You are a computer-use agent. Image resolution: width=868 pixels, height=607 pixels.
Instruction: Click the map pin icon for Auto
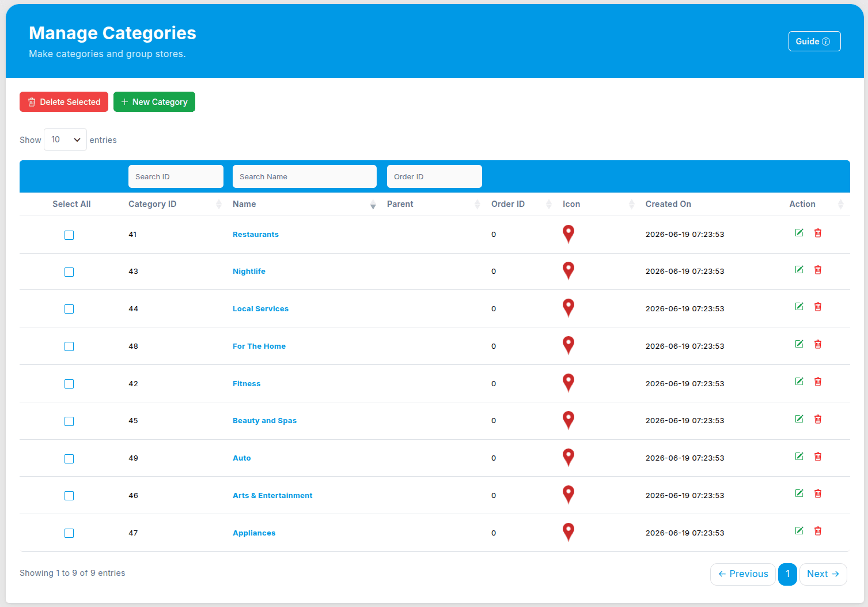click(568, 458)
